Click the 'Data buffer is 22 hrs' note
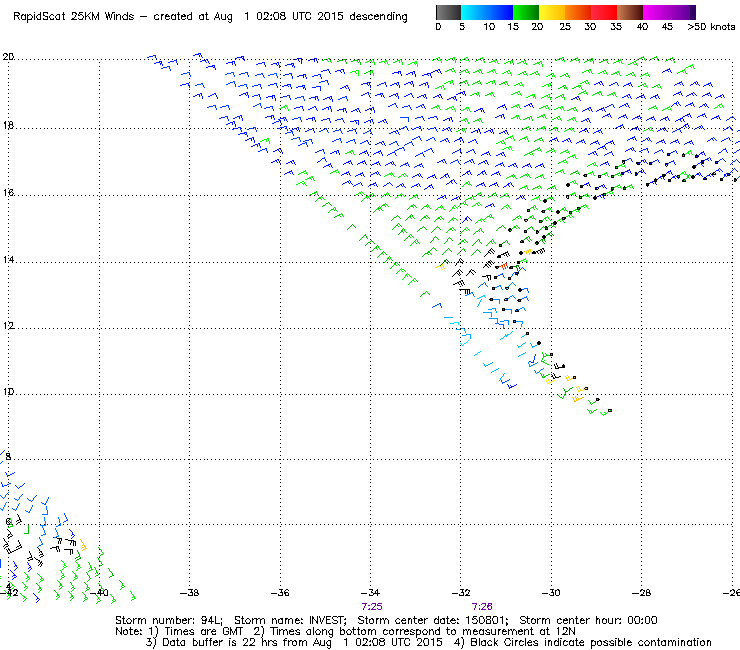740x650 pixels. (x=219, y=642)
